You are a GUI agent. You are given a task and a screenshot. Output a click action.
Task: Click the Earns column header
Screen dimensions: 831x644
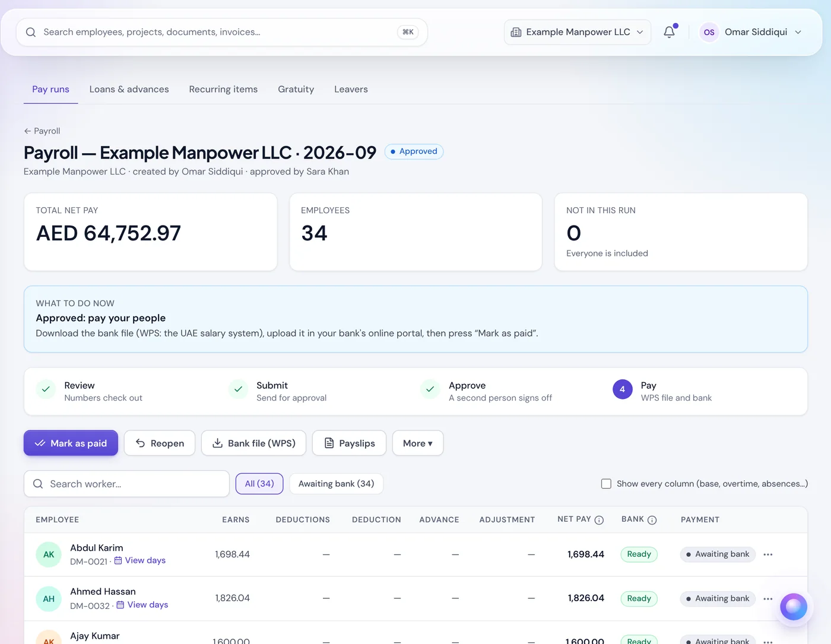236,520
